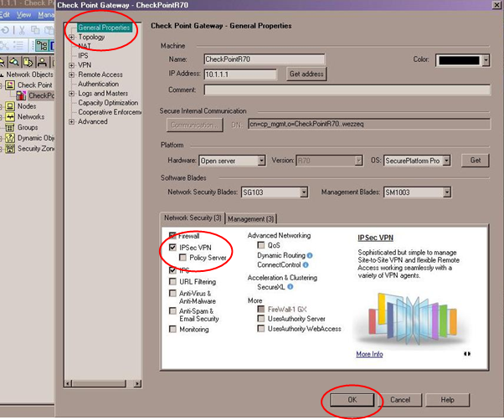Expand the VPN tree node
The width and height of the screenshot is (504, 420).
pyautogui.click(x=71, y=65)
